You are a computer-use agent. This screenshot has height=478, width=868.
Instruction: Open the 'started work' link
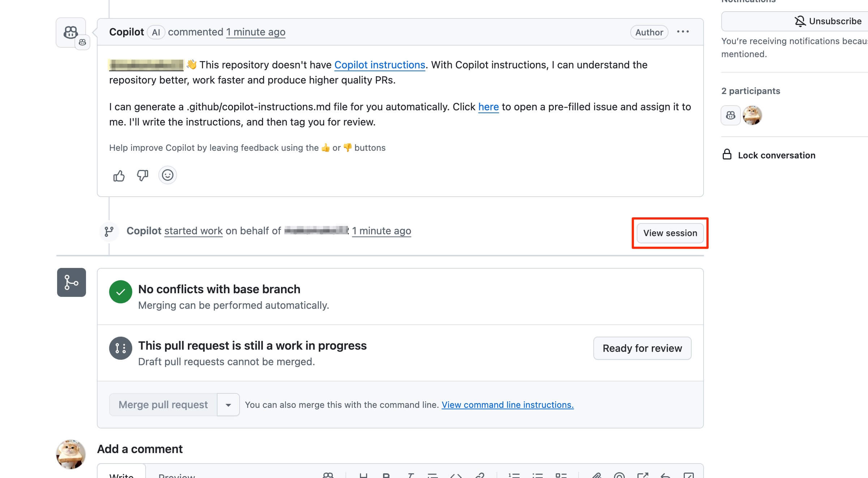click(x=193, y=231)
